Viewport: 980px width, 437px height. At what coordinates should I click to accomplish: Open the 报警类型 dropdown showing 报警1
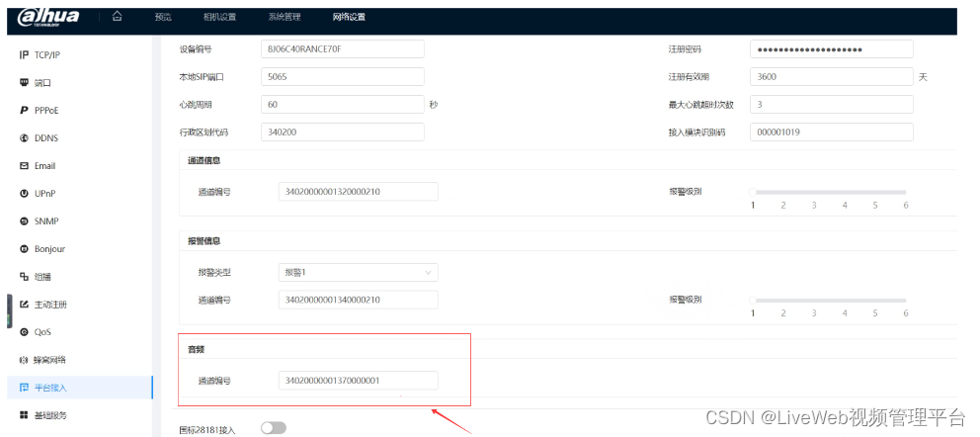click(359, 273)
